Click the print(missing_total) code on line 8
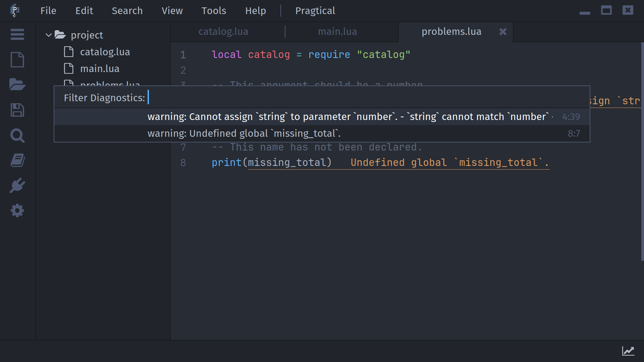This screenshot has height=362, width=644. point(272,163)
